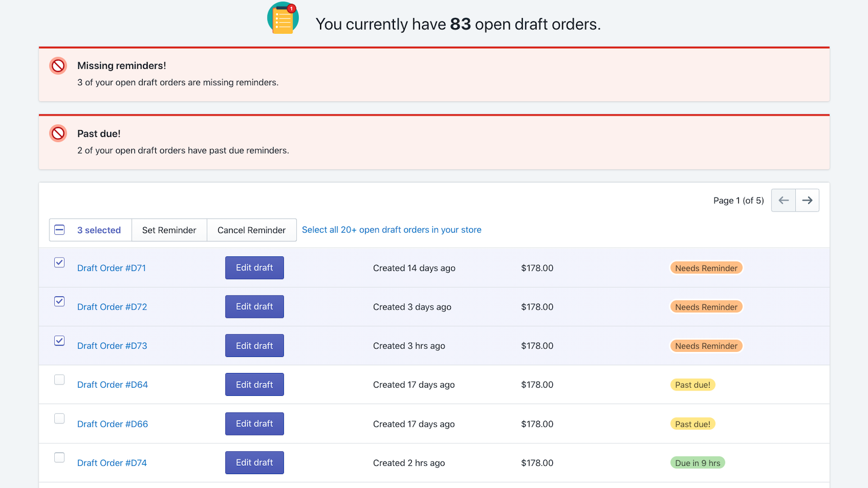The height and width of the screenshot is (488, 868).
Task: Click the 3 selected link
Action: pyautogui.click(x=99, y=230)
